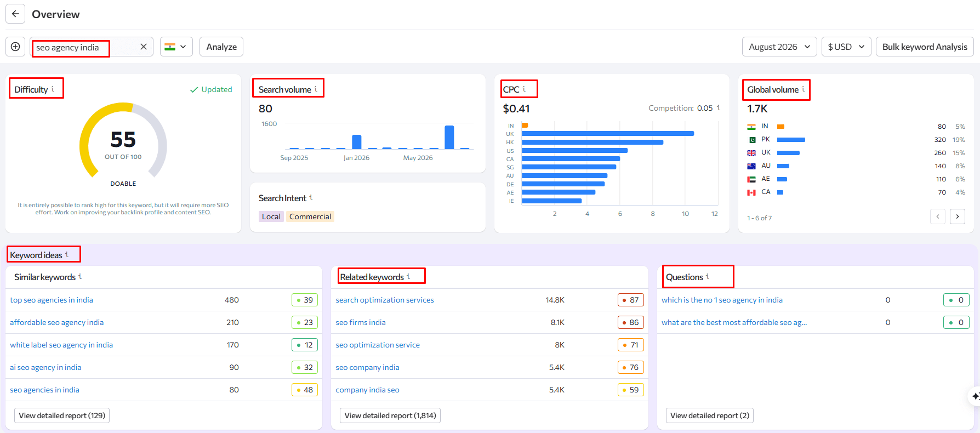Open 'affordable seo agency india' keyword

(56, 322)
